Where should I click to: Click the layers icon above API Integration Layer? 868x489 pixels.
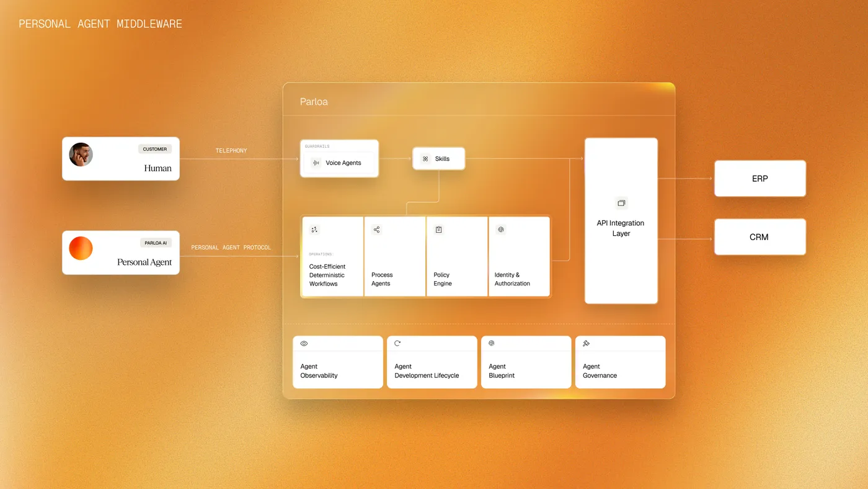tap(621, 203)
